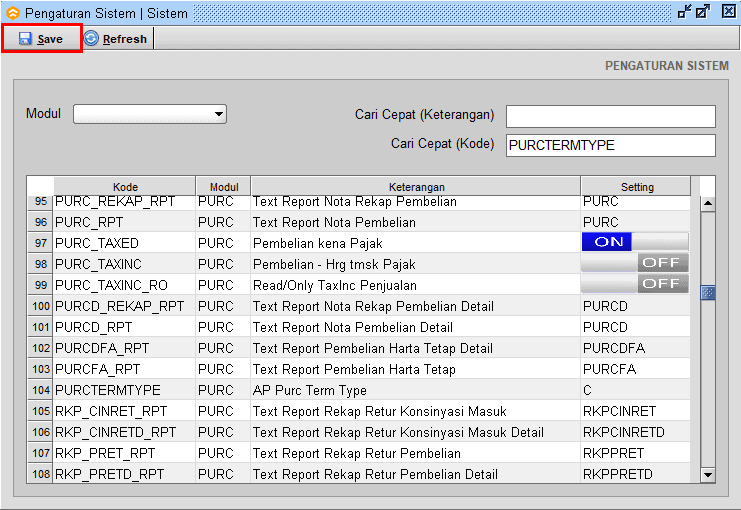Click the Cari Cepat (Kode) field
Image resolution: width=741 pixels, height=510 pixels.
click(611, 145)
